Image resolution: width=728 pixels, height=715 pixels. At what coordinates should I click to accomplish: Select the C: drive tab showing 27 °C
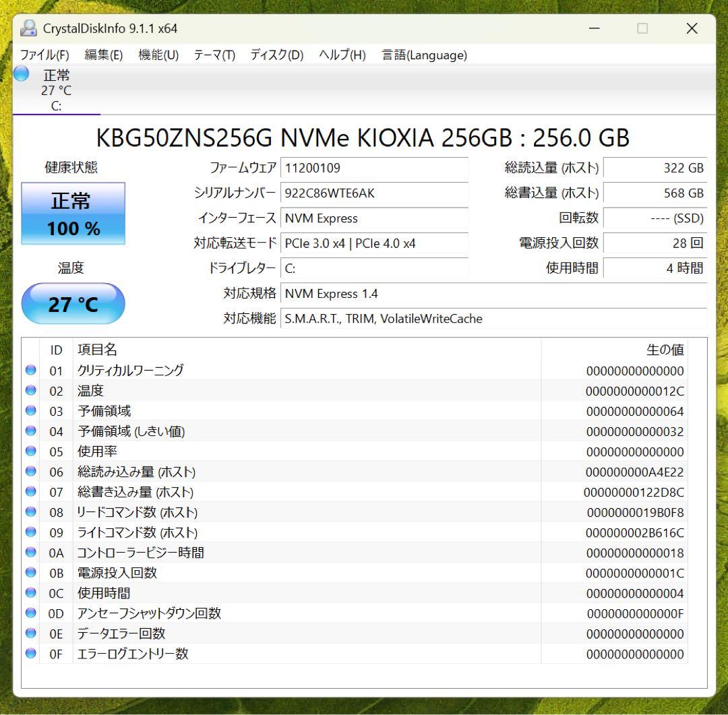tap(56, 90)
